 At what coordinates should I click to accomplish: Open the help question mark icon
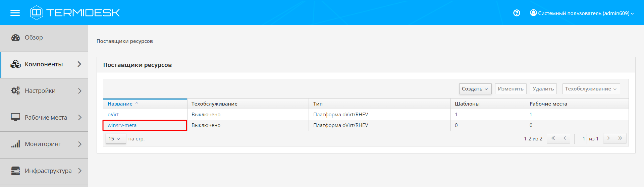(x=517, y=13)
